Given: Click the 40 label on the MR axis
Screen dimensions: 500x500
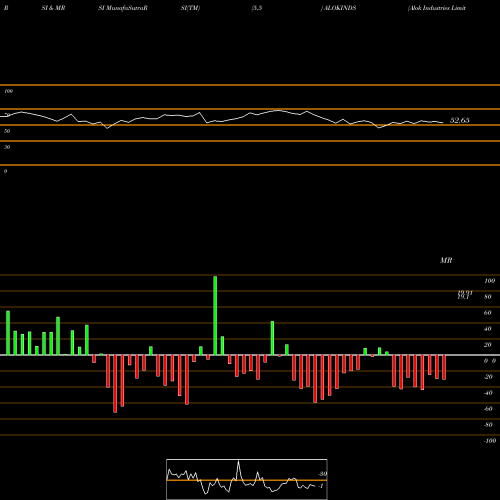Looking at the screenshot, I should [x=487, y=329].
